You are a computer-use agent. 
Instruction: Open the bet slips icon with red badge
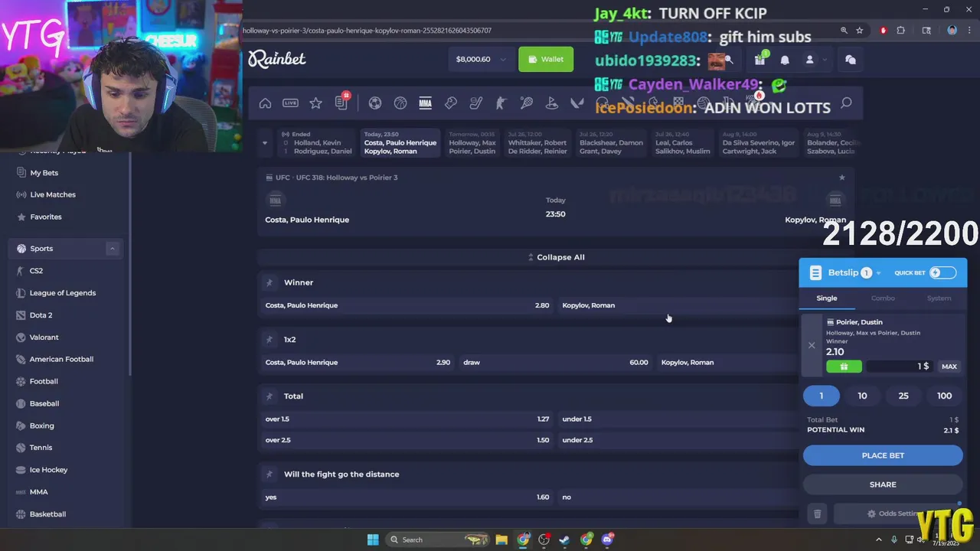tap(341, 103)
